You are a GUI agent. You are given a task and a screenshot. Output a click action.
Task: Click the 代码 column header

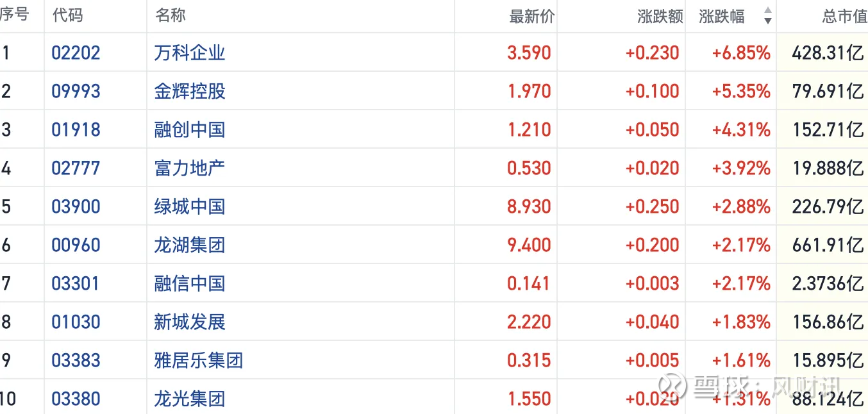(x=68, y=15)
